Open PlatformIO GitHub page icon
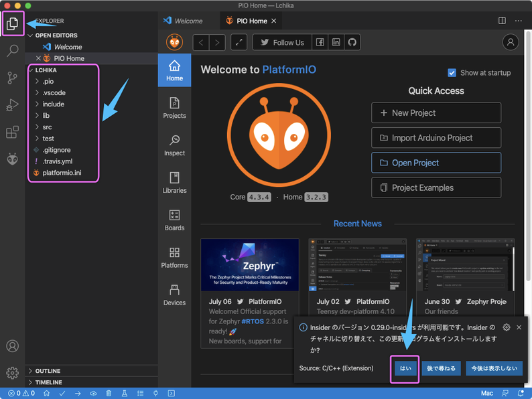 pyautogui.click(x=352, y=42)
